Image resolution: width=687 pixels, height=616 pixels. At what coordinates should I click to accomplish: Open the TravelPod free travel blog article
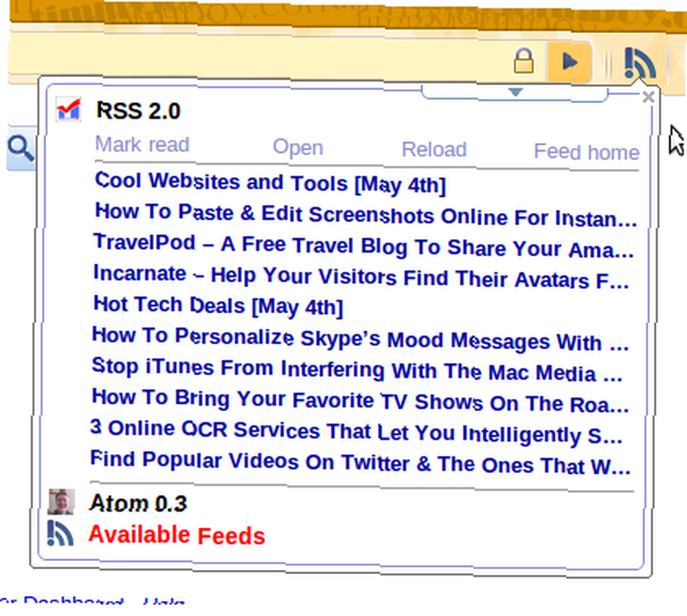363,245
